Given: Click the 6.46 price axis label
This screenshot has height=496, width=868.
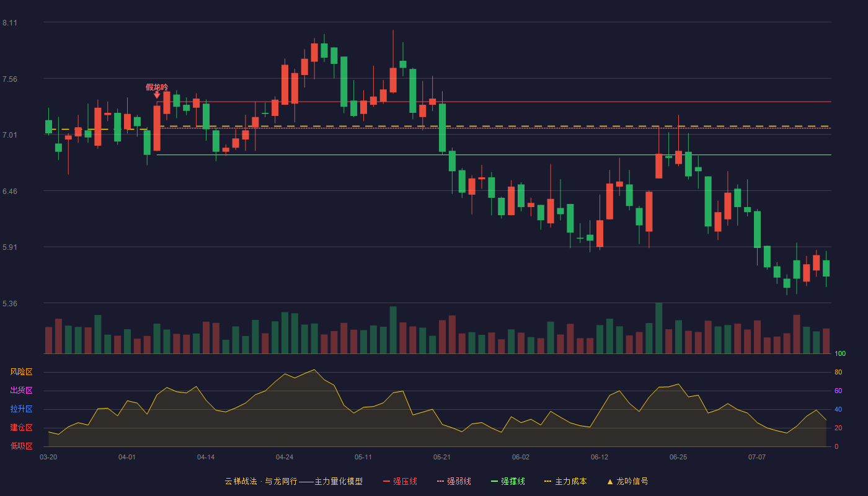Looking at the screenshot, I should tap(10, 191).
